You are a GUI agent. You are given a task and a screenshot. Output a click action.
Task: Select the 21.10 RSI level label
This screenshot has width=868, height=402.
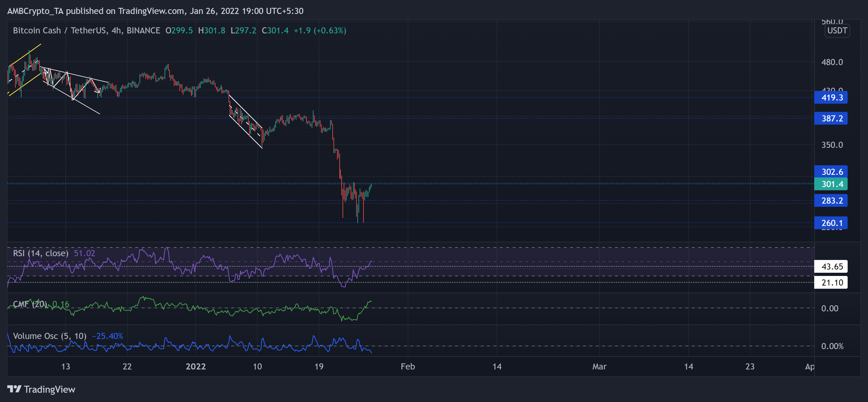(x=831, y=283)
